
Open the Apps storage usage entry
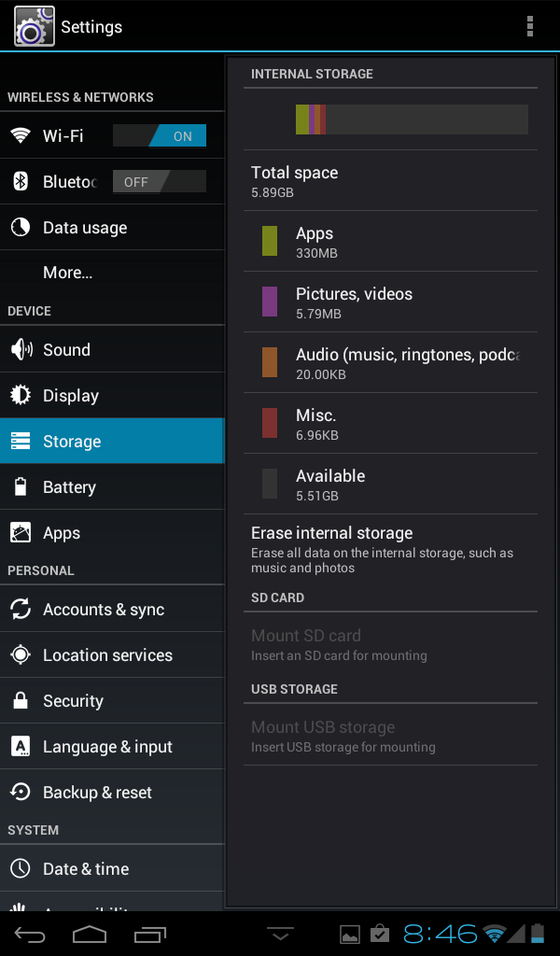click(390, 242)
